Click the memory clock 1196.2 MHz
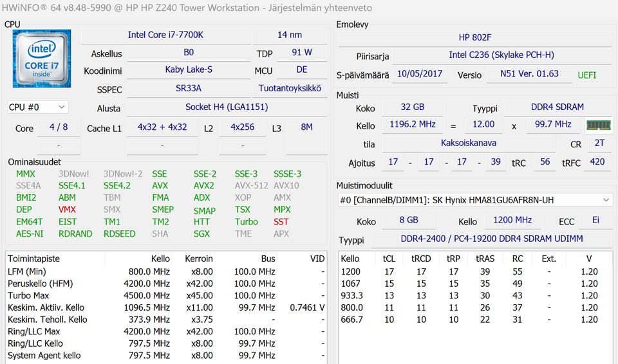This screenshot has height=364, width=618. [x=413, y=125]
